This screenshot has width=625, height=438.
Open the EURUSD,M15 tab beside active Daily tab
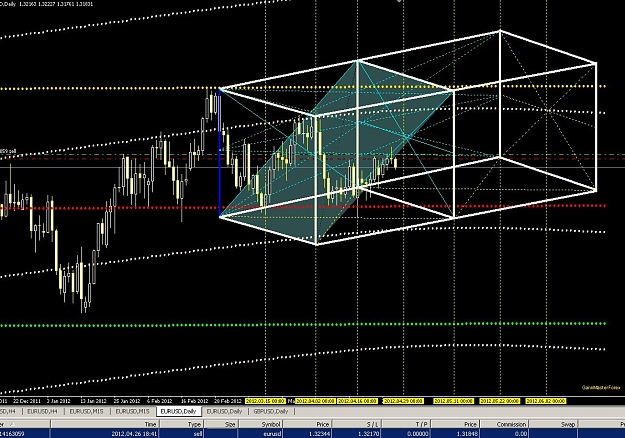[x=132, y=411]
